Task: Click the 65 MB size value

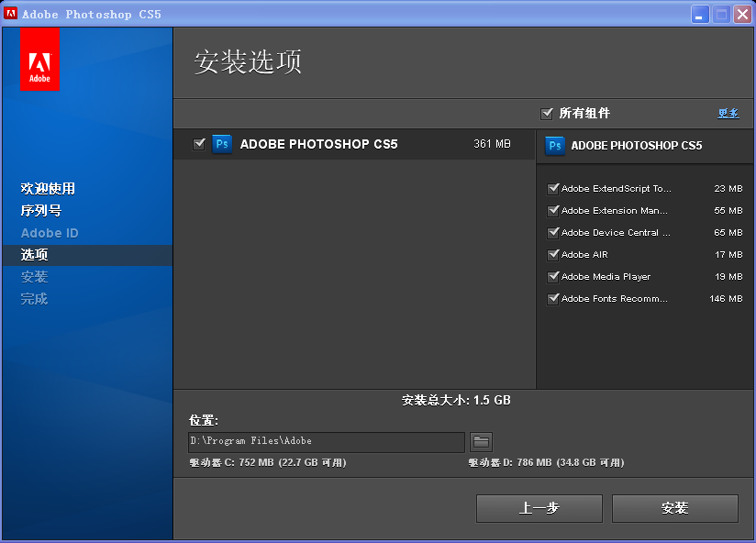Action: pos(728,233)
